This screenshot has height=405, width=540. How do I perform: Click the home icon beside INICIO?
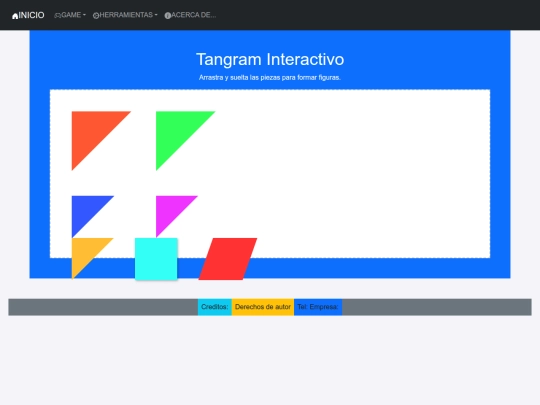point(15,16)
